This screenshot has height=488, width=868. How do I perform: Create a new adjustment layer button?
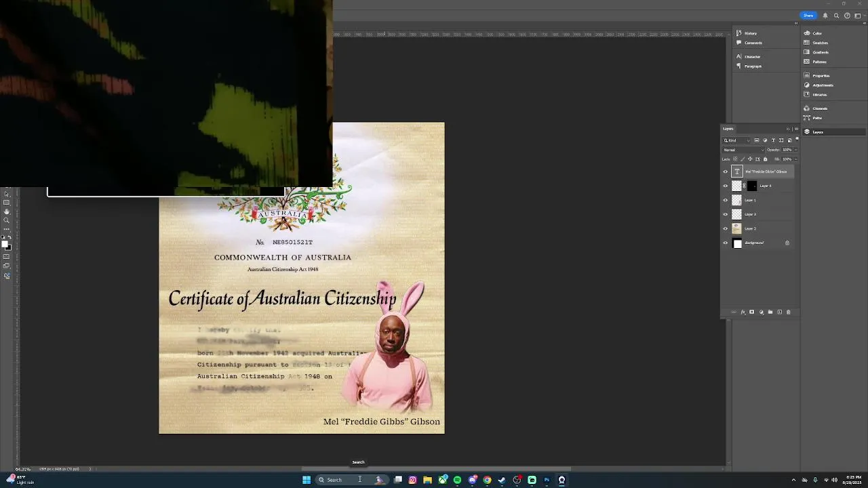coord(762,312)
